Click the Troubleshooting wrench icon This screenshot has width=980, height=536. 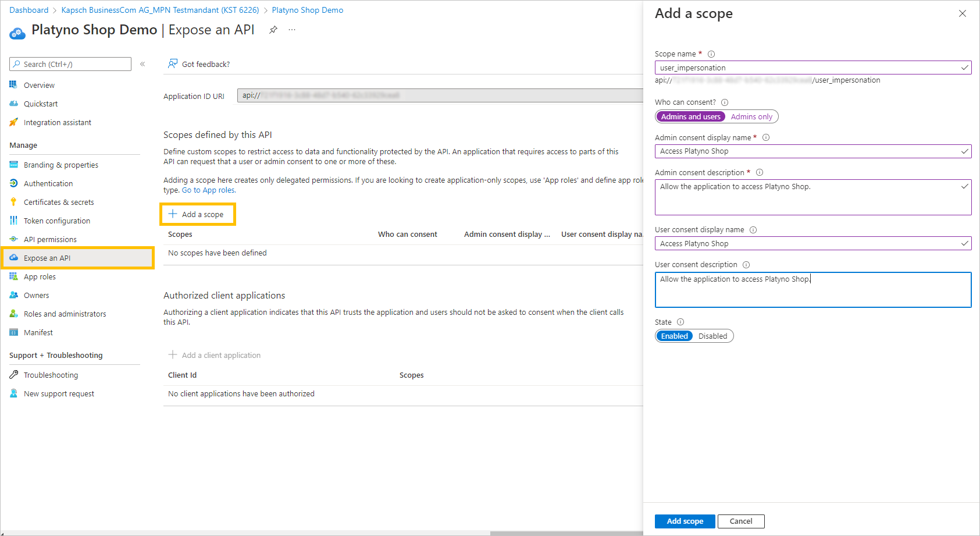point(13,375)
